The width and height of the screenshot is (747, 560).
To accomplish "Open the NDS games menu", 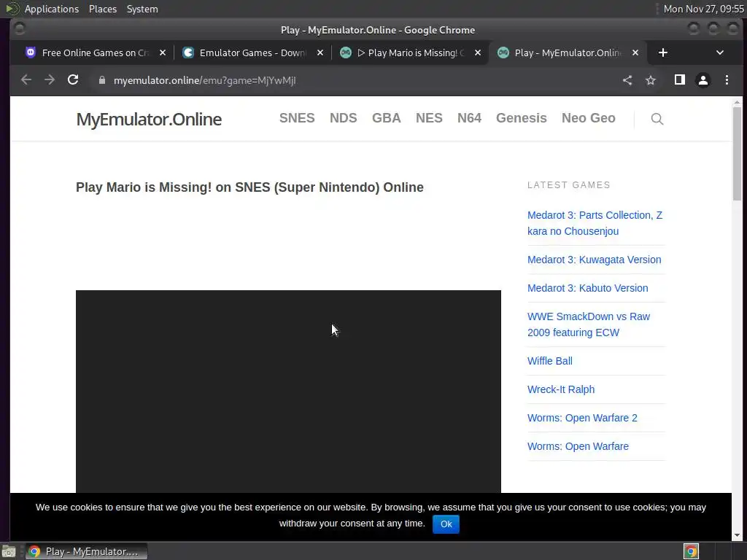I will coord(343,118).
